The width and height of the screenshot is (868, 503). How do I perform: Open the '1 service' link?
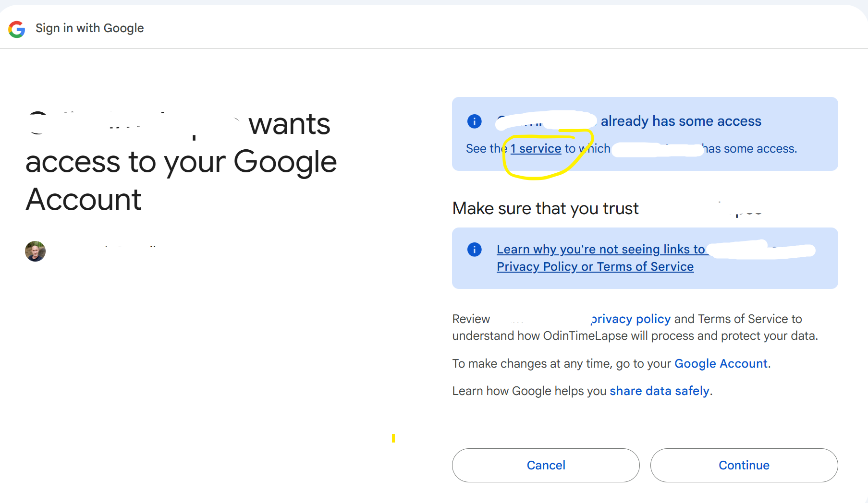click(x=536, y=149)
